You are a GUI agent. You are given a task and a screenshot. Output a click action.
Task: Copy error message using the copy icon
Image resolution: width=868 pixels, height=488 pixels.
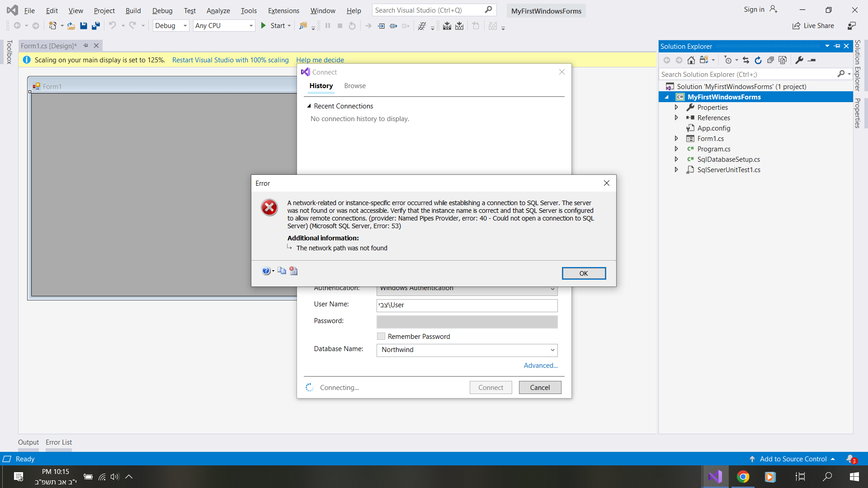(282, 271)
